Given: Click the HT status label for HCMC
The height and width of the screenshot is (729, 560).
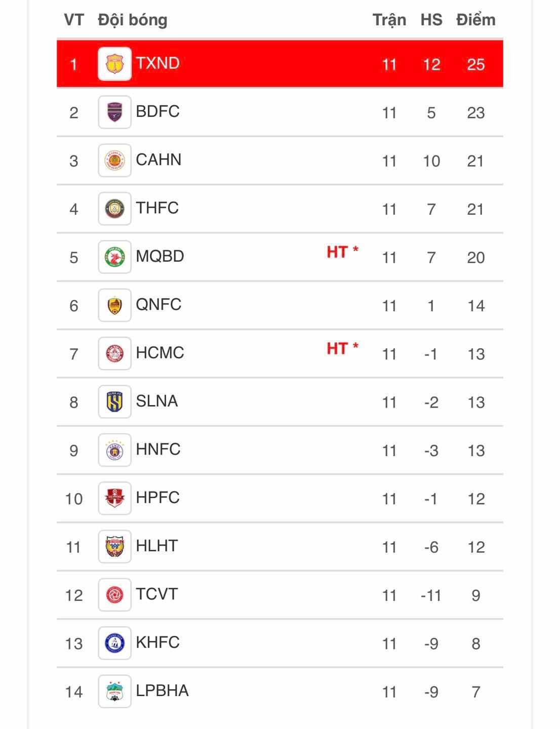Looking at the screenshot, I should 342,348.
